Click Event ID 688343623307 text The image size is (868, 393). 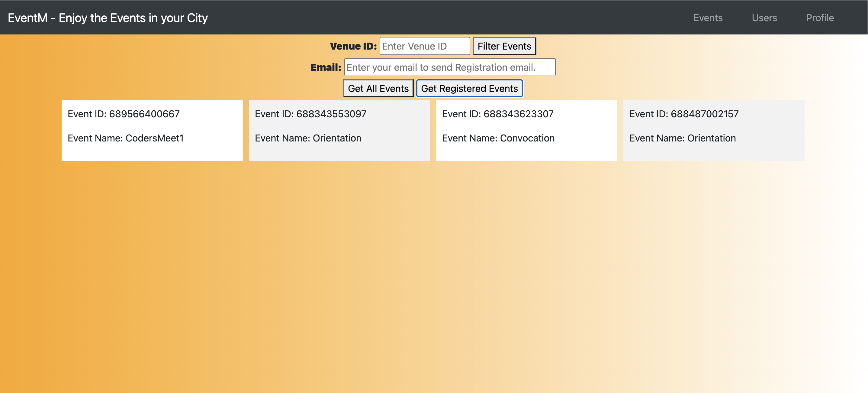click(x=497, y=114)
